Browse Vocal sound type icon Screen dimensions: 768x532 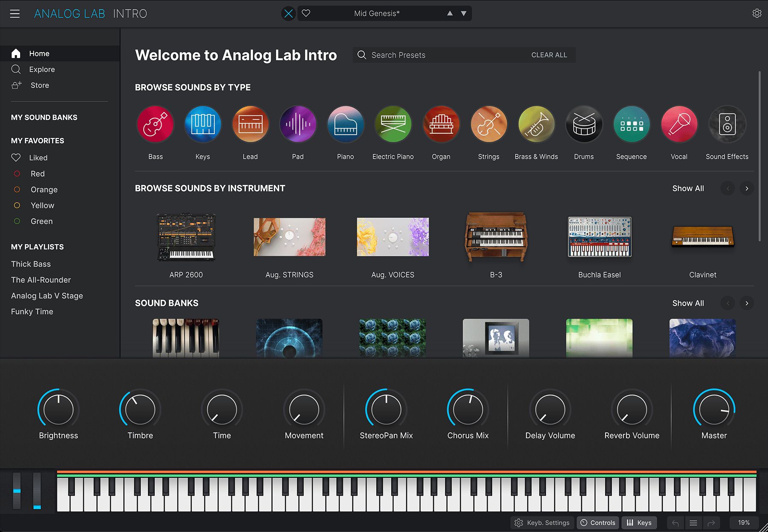tap(679, 124)
